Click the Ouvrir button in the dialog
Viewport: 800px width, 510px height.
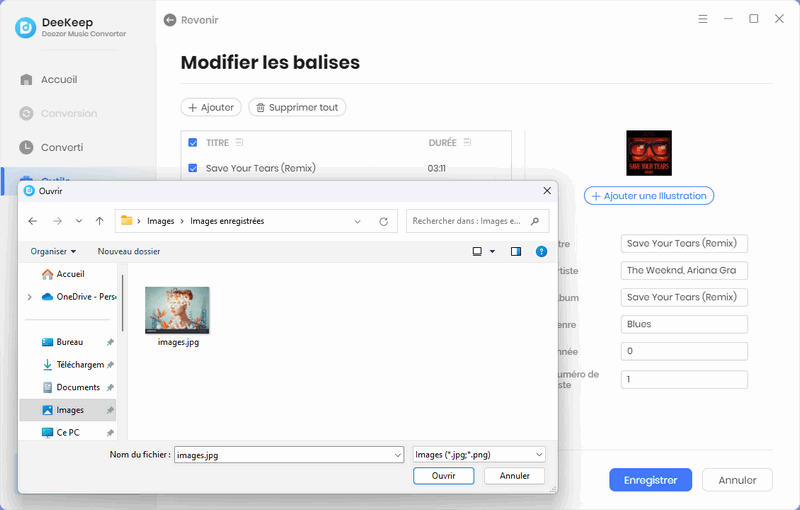click(x=443, y=476)
